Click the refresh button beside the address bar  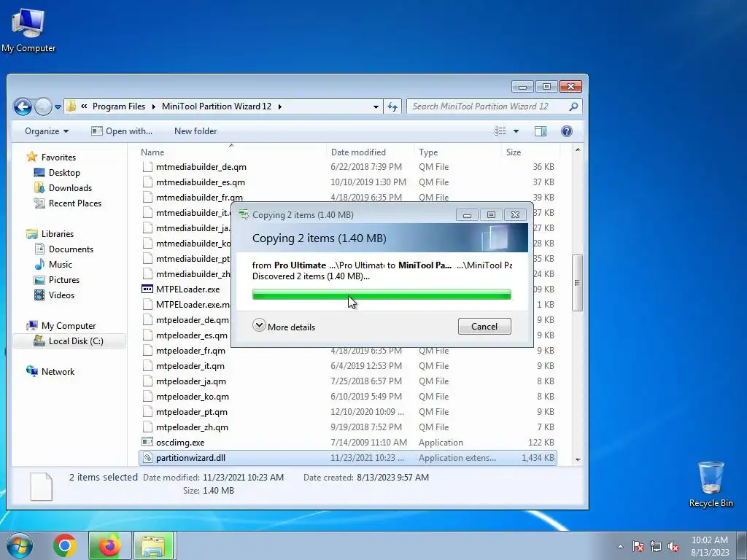(392, 106)
